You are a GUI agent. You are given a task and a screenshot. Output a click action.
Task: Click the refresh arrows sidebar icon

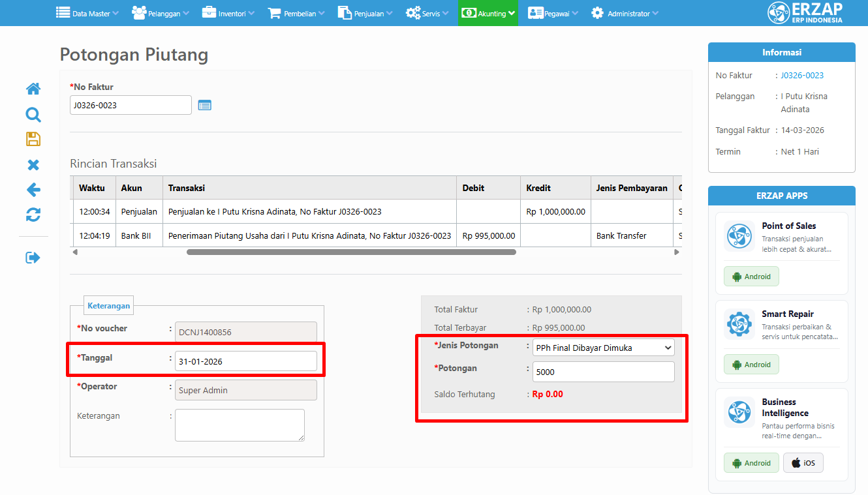point(33,215)
